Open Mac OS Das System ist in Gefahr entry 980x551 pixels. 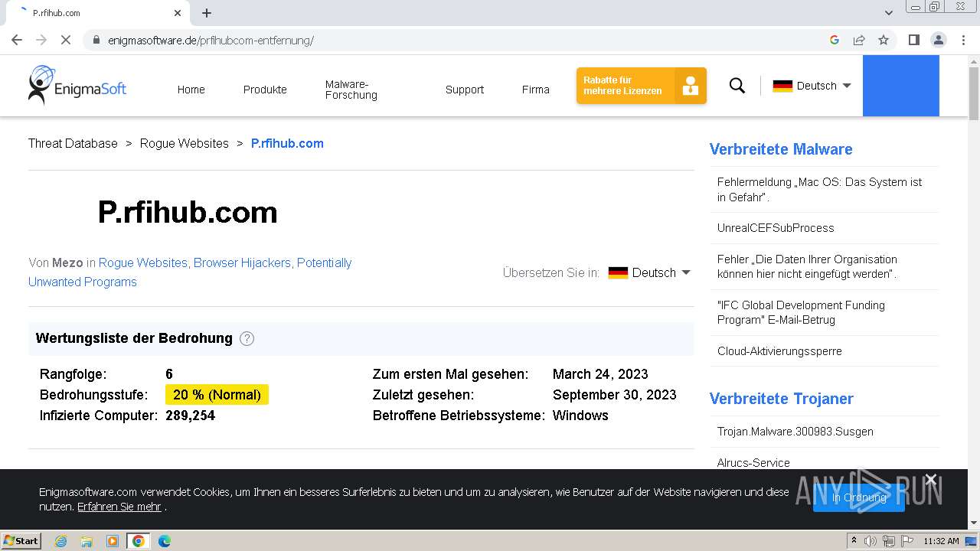[819, 190]
